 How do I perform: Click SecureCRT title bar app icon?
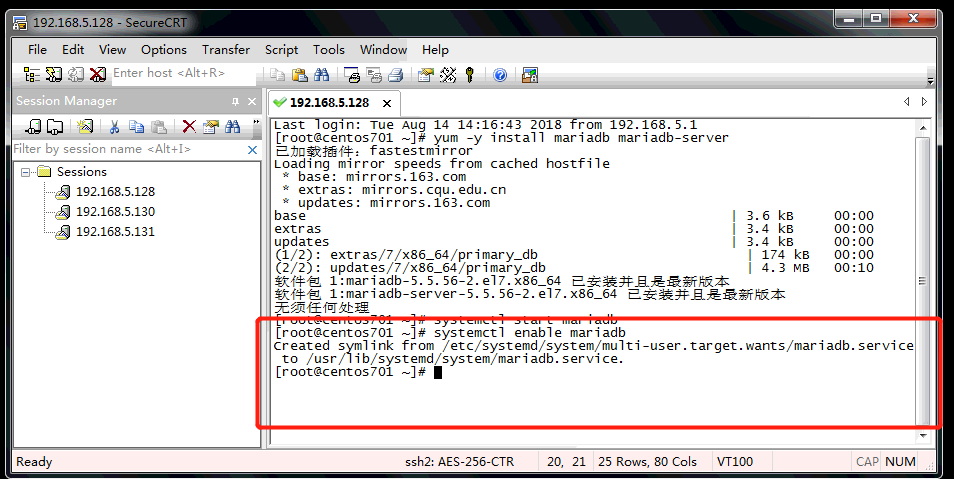tap(20, 23)
